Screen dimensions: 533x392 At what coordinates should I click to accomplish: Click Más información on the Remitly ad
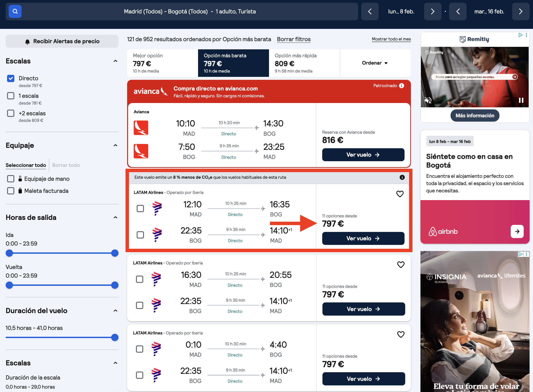coord(475,116)
